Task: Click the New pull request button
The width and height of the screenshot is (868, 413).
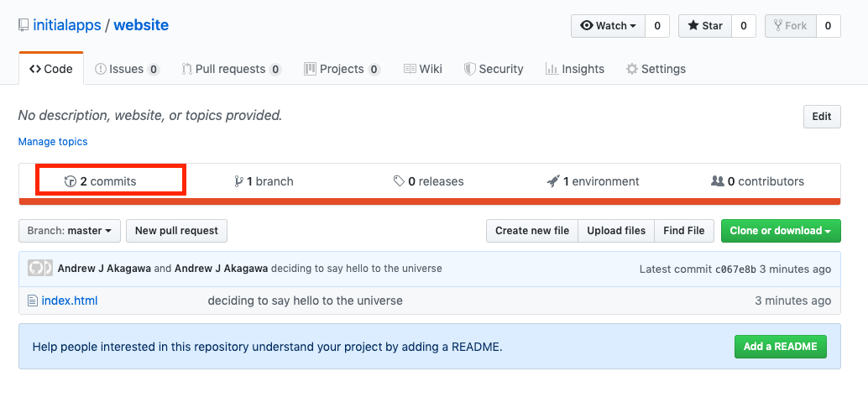Action: [176, 231]
